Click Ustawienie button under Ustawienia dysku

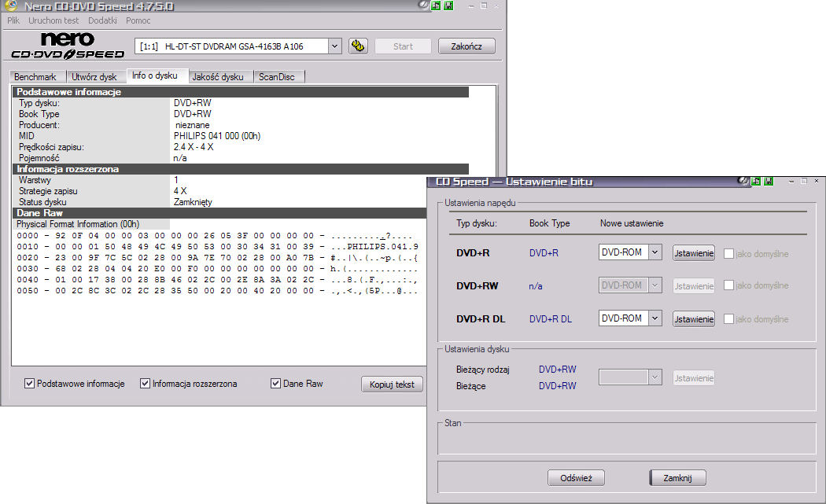(x=694, y=378)
